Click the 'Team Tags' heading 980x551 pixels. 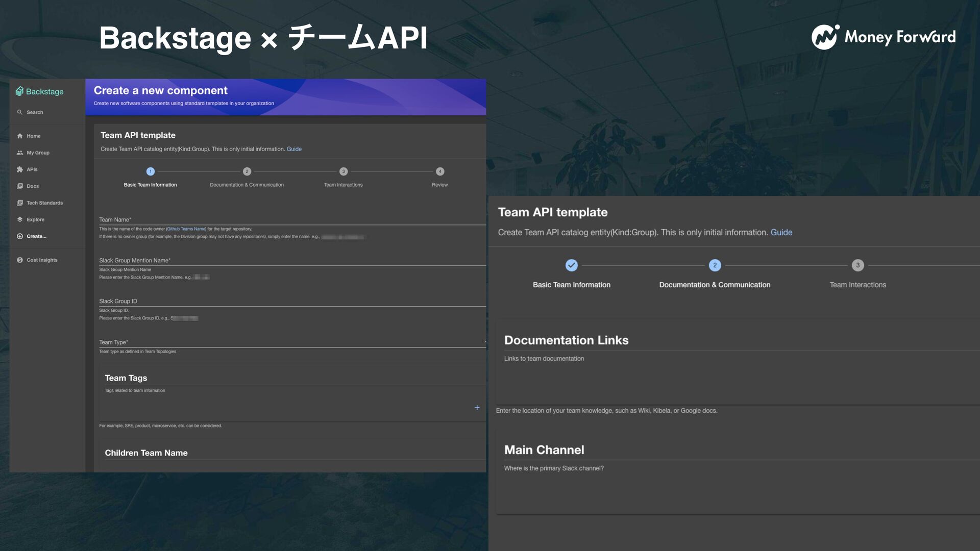[x=126, y=378]
